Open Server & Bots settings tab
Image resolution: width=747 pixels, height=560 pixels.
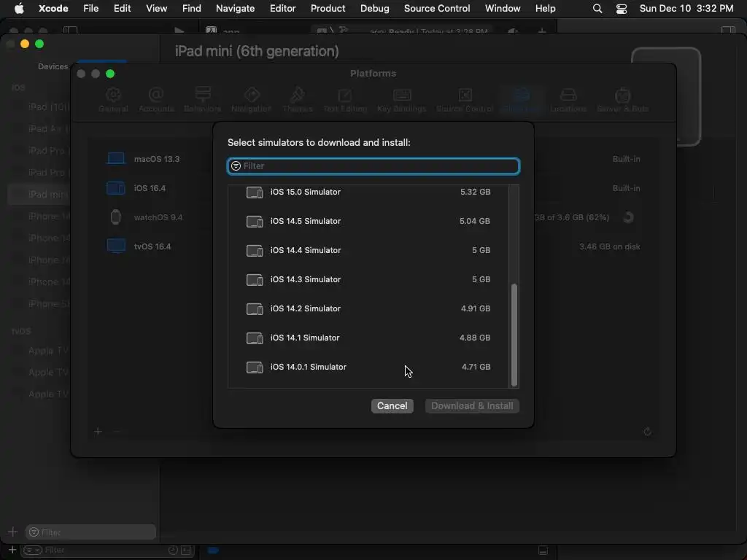pyautogui.click(x=623, y=99)
